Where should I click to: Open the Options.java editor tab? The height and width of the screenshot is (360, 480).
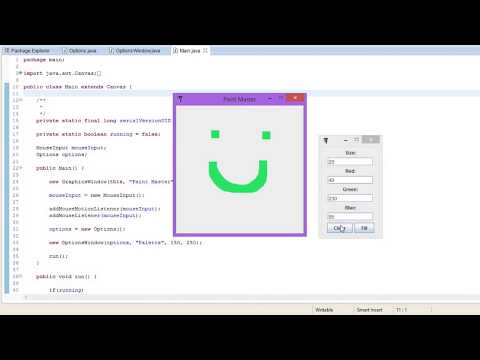pyautogui.click(x=80, y=51)
